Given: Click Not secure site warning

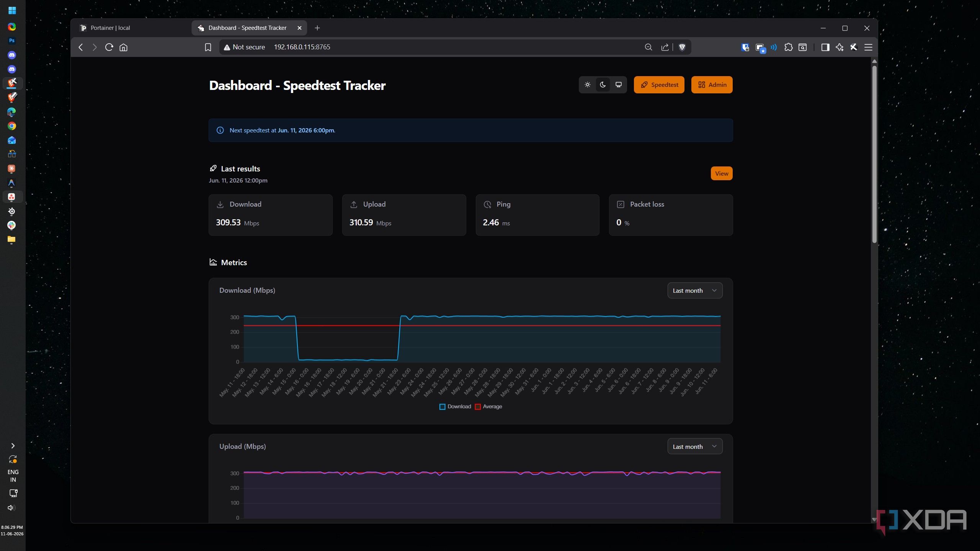Looking at the screenshot, I should click(x=244, y=47).
